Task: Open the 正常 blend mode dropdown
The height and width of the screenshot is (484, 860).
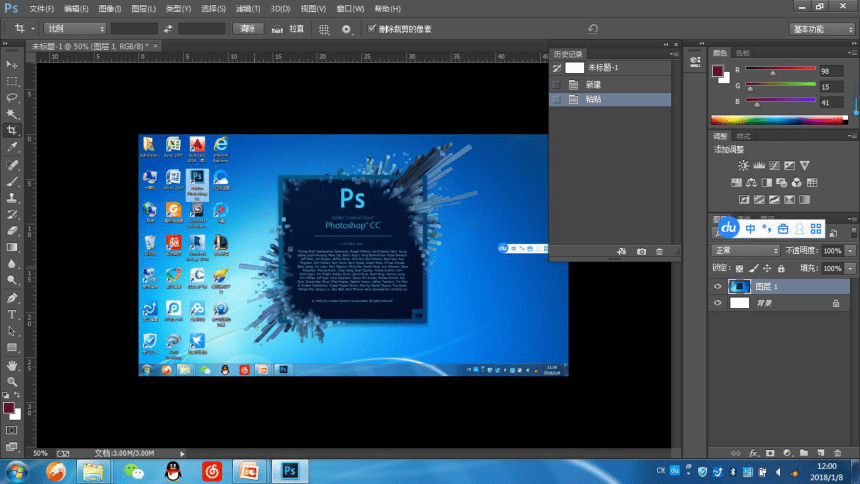Action: pyautogui.click(x=745, y=250)
